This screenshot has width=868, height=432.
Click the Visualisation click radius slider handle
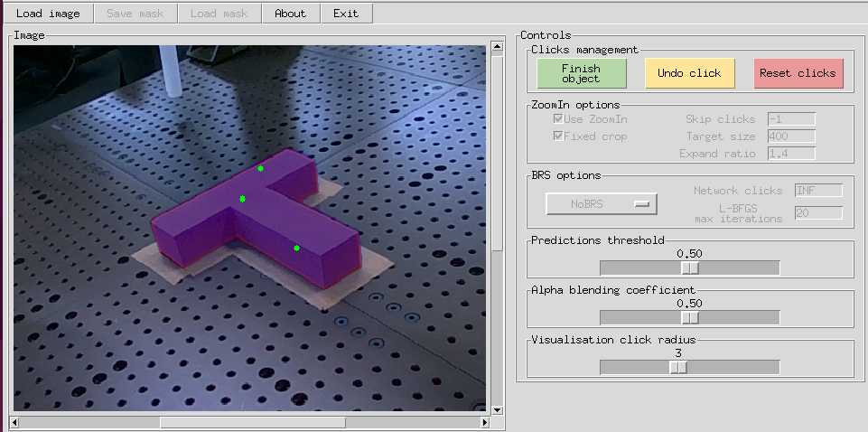[678, 367]
